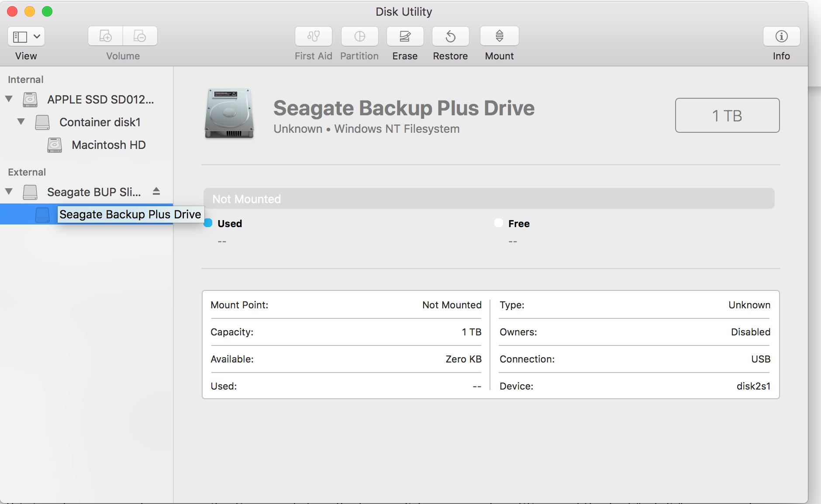Click the Add Volume icon

click(105, 36)
